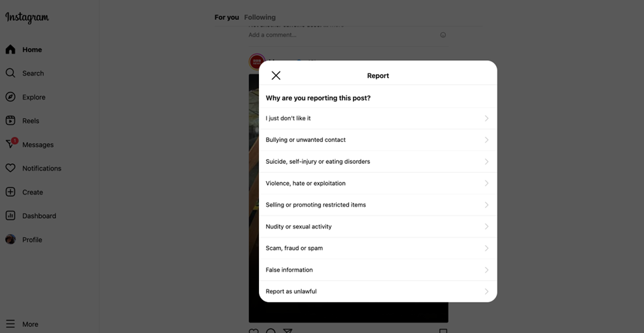The width and height of the screenshot is (644, 333).
Task: Open Reels from the sidebar
Action: [11, 121]
